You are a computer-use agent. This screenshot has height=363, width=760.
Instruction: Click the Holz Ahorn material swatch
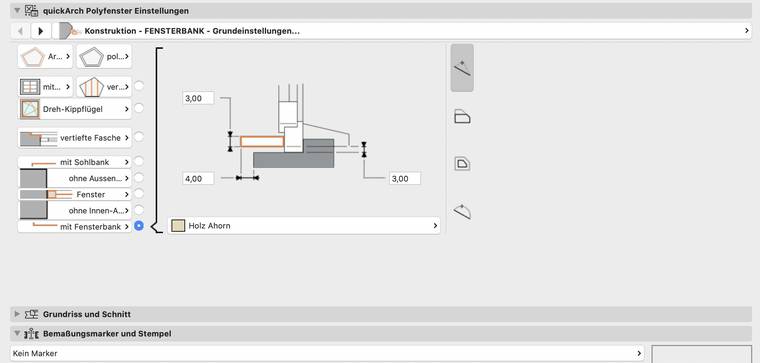pyautogui.click(x=178, y=226)
